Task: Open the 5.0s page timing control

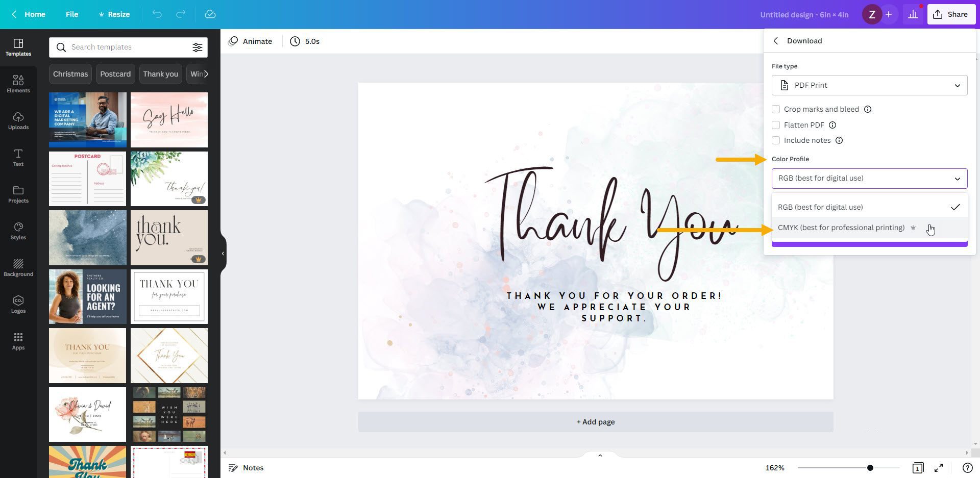Action: coord(305,41)
